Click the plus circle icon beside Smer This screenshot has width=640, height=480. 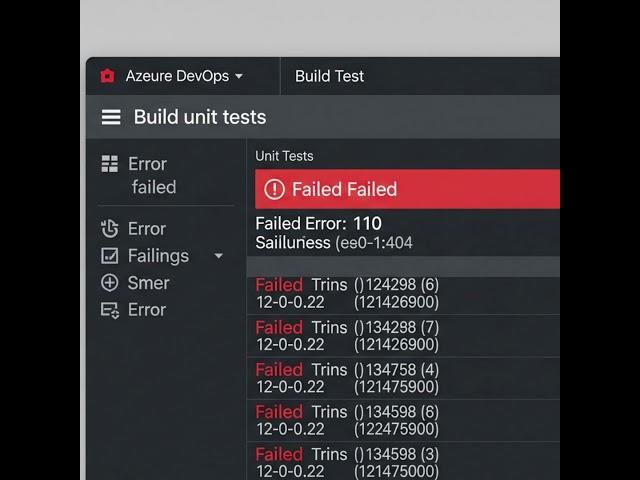110,283
